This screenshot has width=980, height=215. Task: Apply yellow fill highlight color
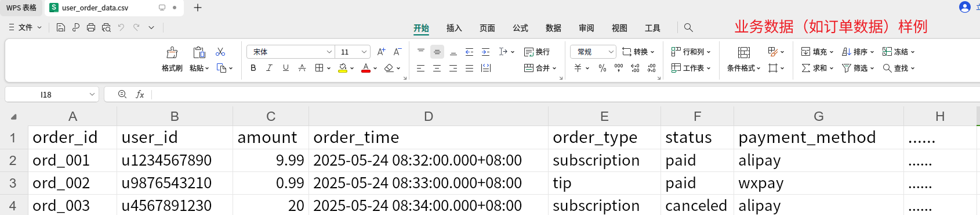[343, 68]
